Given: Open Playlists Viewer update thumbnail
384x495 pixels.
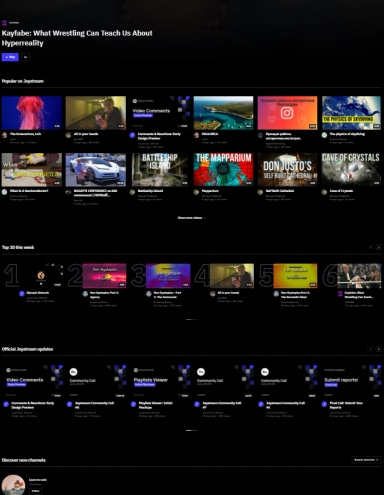Looking at the screenshot, I should [x=160, y=381].
